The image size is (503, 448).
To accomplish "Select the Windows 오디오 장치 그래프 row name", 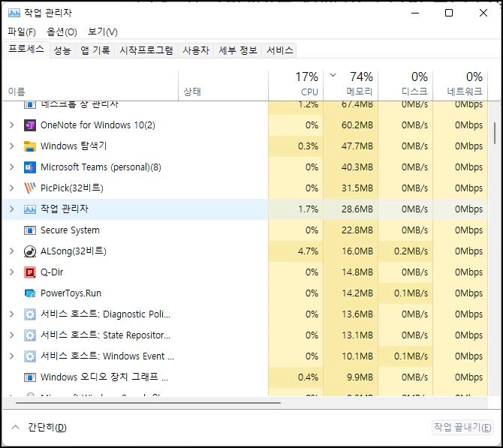I will tap(104, 377).
